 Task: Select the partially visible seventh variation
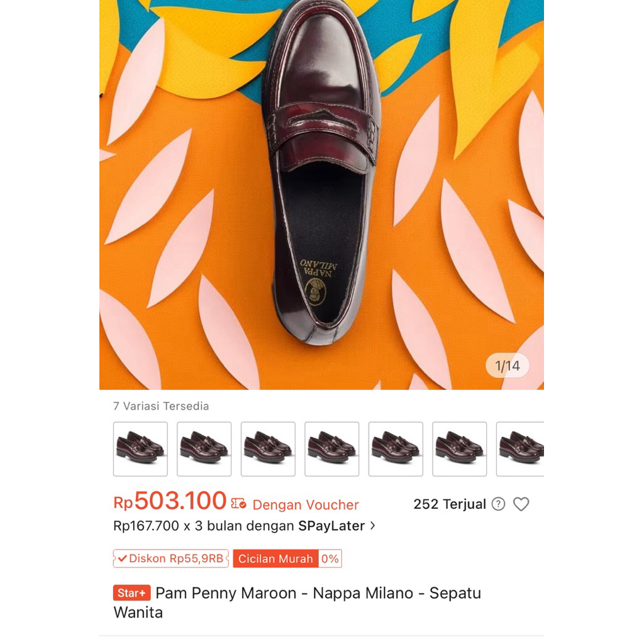click(x=521, y=449)
